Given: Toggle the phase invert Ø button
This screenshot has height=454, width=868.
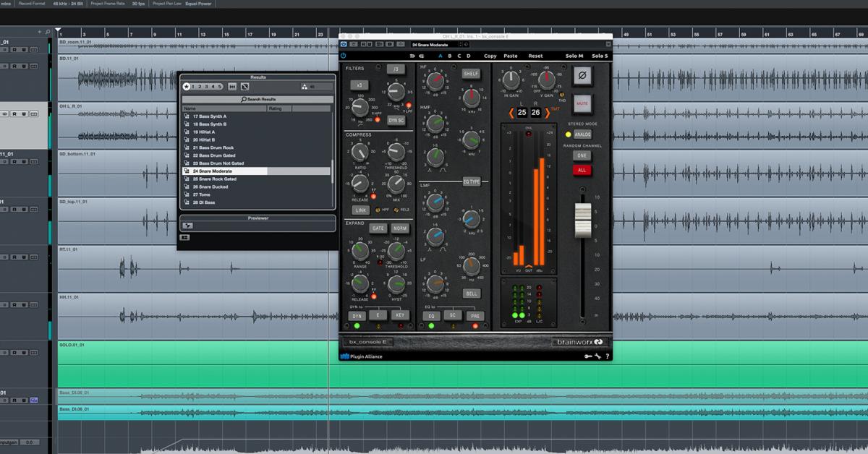Looking at the screenshot, I should click(582, 76).
